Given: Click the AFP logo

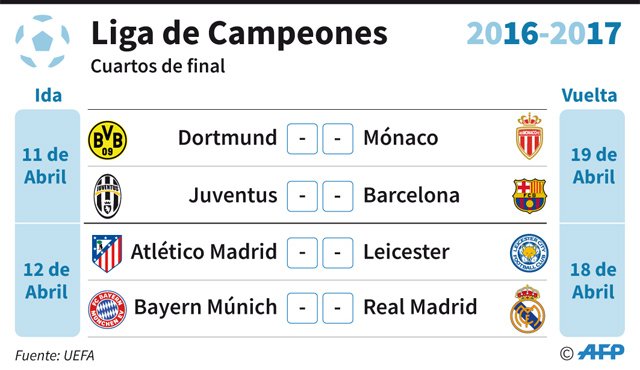Looking at the screenshot, I should point(601,352).
